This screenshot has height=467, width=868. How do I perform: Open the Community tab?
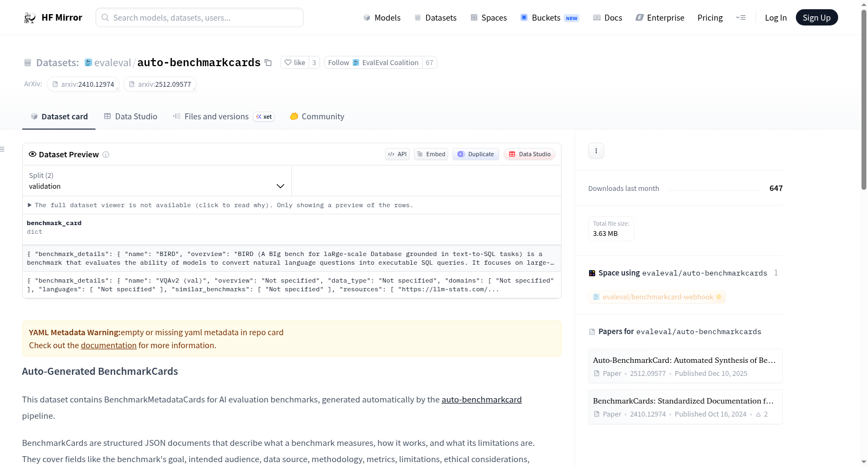tap(317, 117)
